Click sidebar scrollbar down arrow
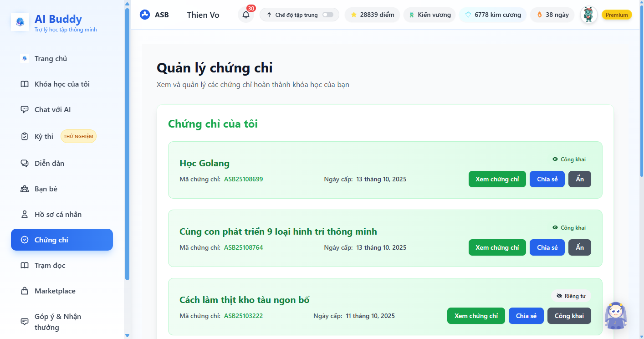 128,335
